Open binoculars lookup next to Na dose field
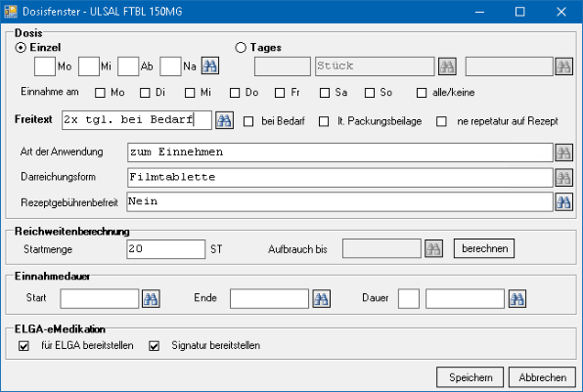The image size is (583, 392). (x=210, y=66)
